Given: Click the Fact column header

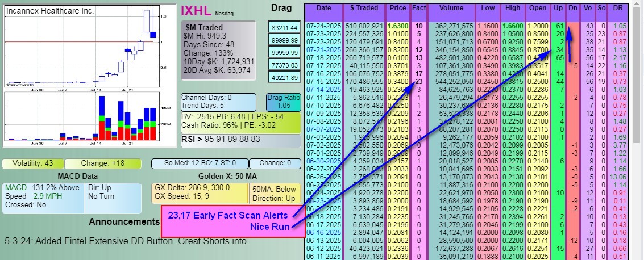Looking at the screenshot, I should pos(419,9).
